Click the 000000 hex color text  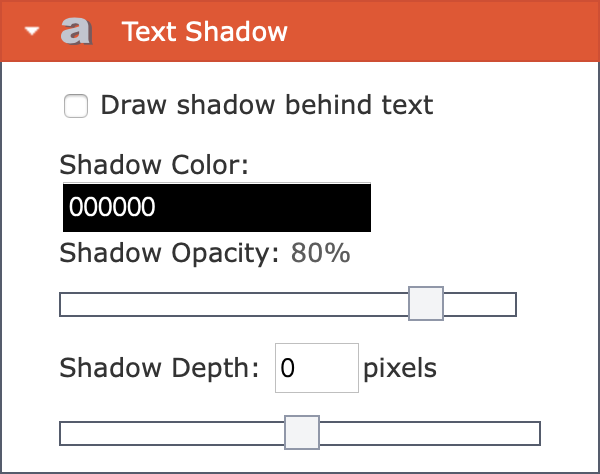[112, 207]
